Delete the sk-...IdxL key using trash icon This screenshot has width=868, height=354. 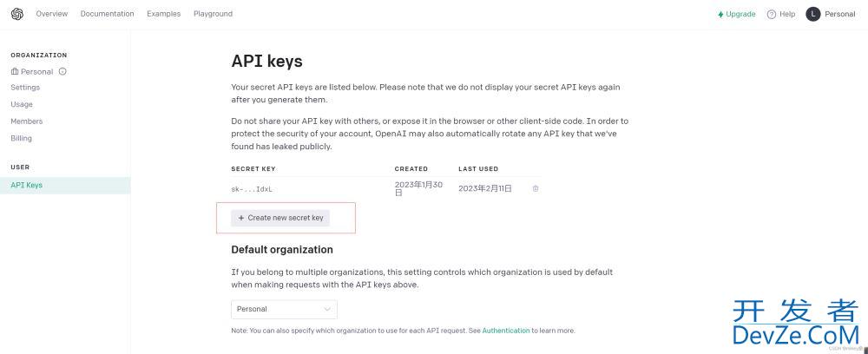coord(536,188)
